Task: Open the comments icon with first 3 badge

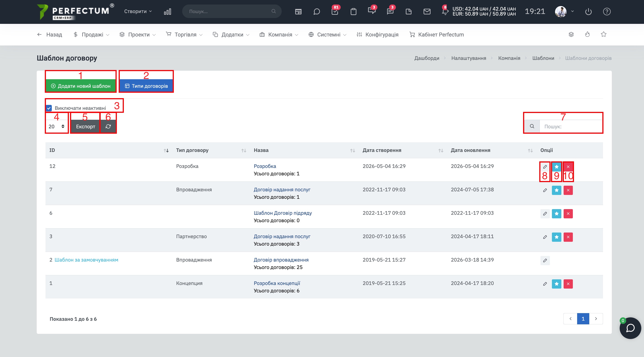Action: click(x=372, y=11)
